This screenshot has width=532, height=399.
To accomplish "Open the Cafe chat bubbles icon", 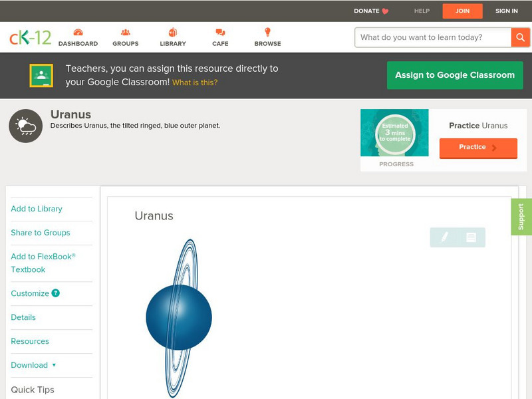I will click(220, 33).
